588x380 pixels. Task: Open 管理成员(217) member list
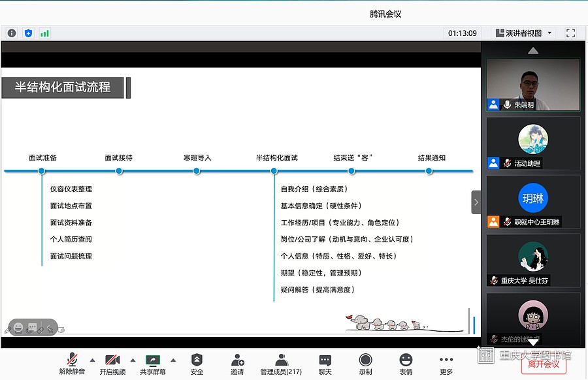[281, 364]
